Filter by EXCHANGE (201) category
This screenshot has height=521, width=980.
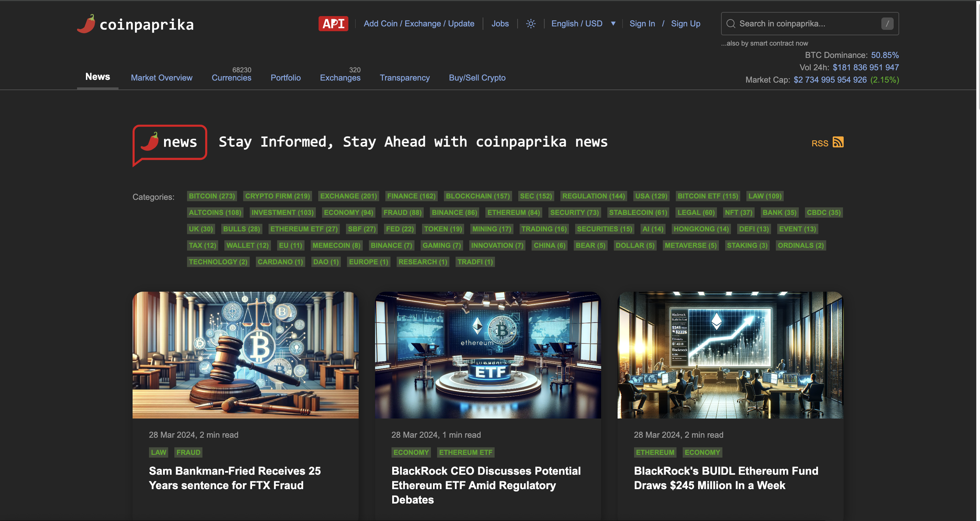click(348, 196)
